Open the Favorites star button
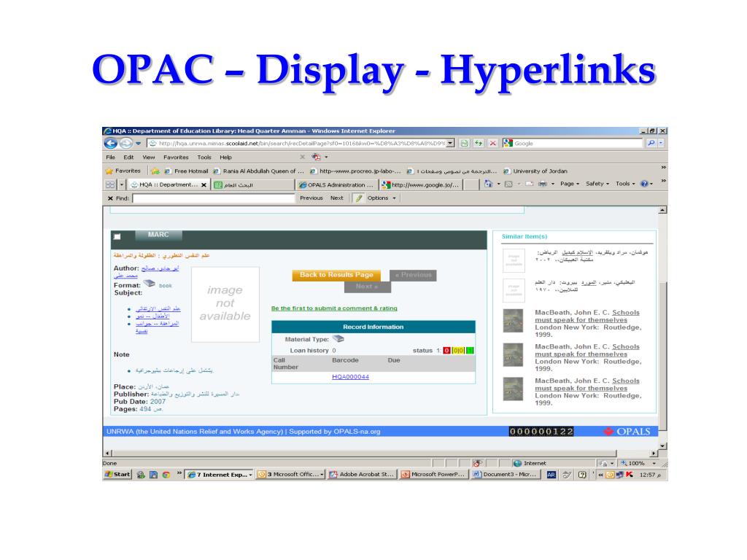The width and height of the screenshot is (747, 560). click(x=123, y=171)
